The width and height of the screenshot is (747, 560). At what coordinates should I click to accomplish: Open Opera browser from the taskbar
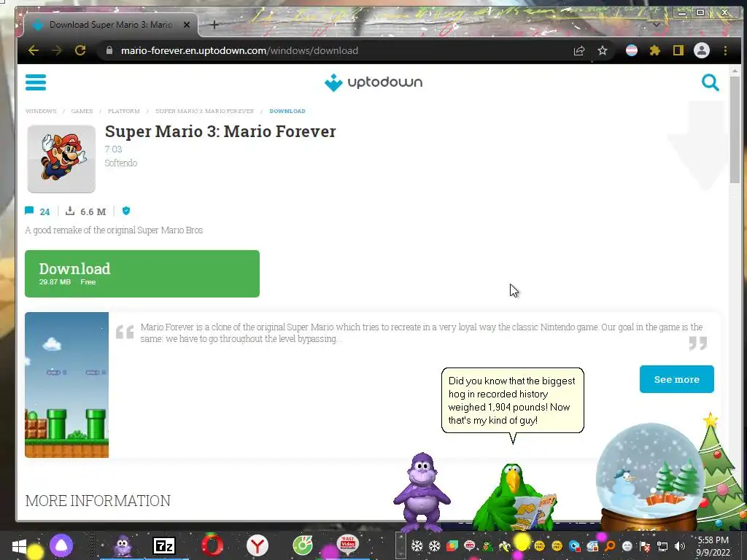[212, 545]
